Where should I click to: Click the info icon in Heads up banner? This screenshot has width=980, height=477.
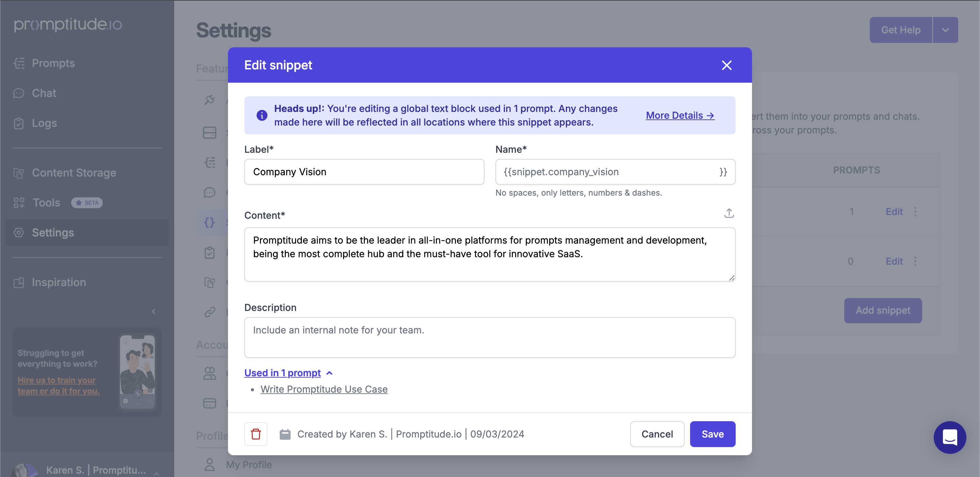click(x=262, y=115)
